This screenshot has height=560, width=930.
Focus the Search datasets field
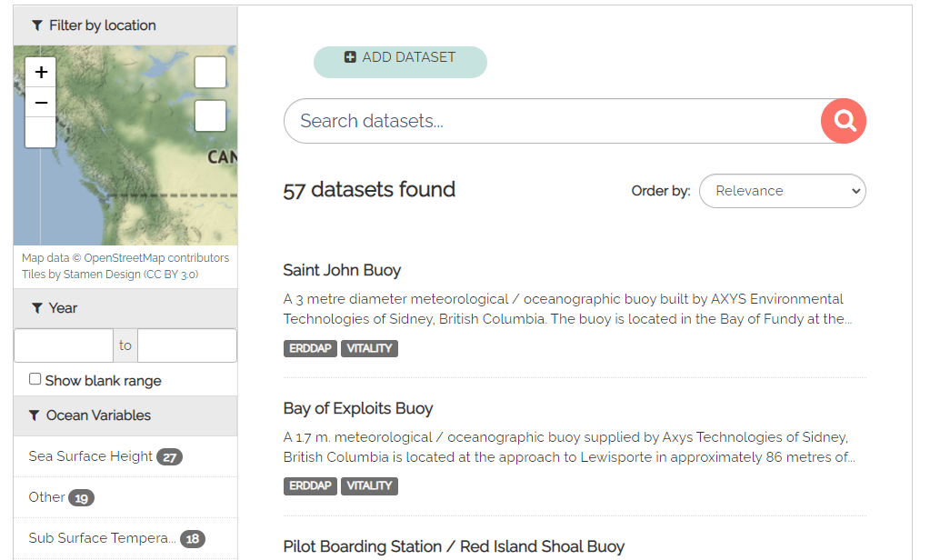click(550, 121)
